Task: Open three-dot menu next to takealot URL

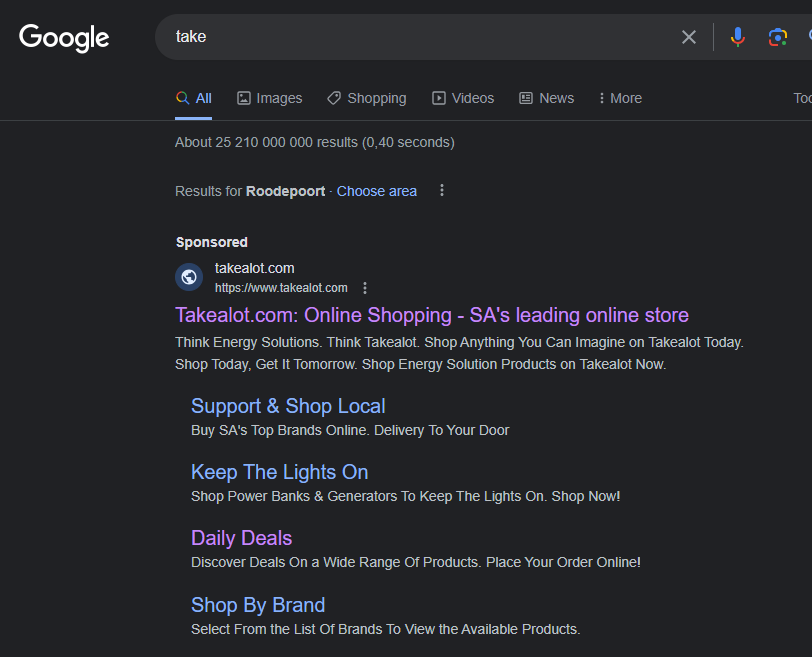Action: 365,288
